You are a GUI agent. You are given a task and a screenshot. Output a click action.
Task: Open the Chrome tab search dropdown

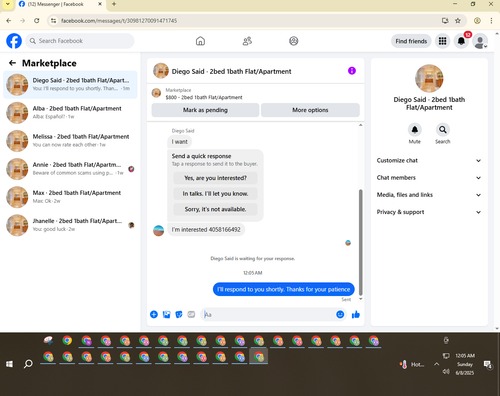pos(7,4)
